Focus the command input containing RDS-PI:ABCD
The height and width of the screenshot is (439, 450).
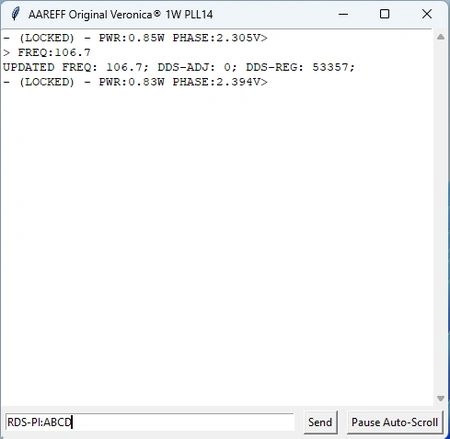pos(150,422)
